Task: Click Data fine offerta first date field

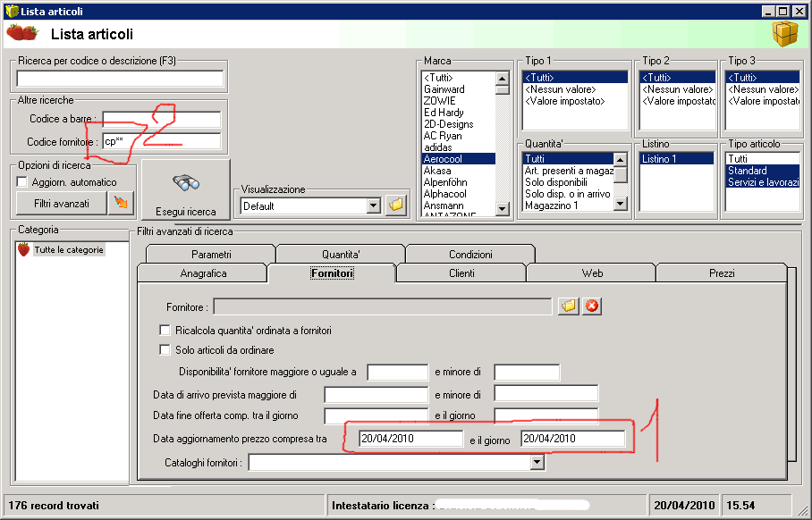Action: click(376, 415)
